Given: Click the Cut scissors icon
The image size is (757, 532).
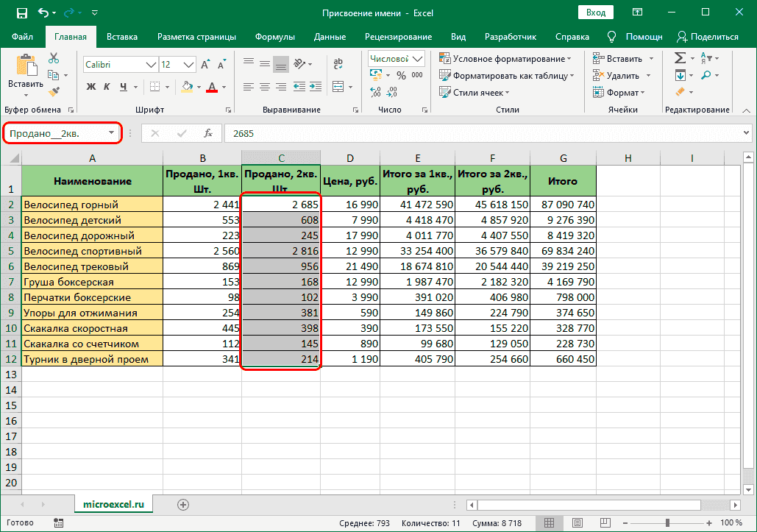Looking at the screenshot, I should click(54, 58).
